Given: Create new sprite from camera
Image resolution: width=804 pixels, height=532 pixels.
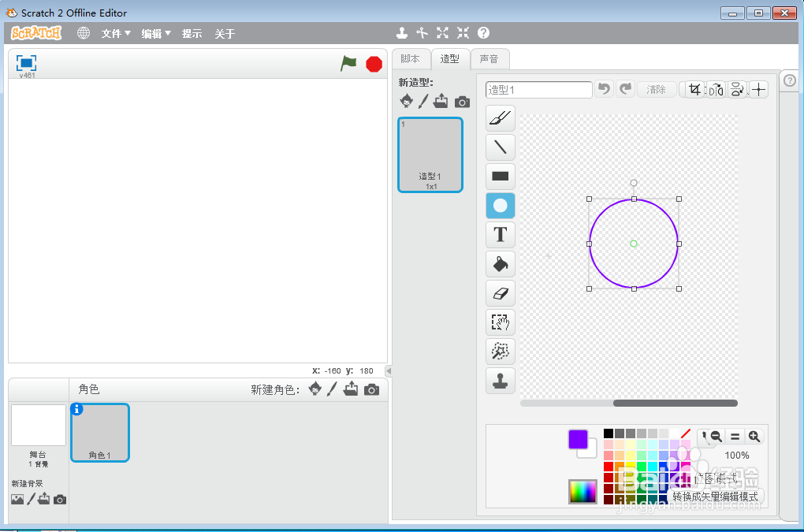Looking at the screenshot, I should pyautogui.click(x=372, y=390).
